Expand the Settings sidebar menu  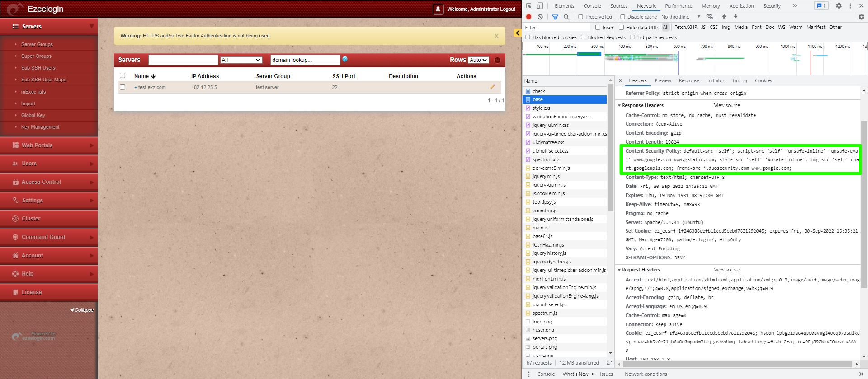pyautogui.click(x=49, y=201)
